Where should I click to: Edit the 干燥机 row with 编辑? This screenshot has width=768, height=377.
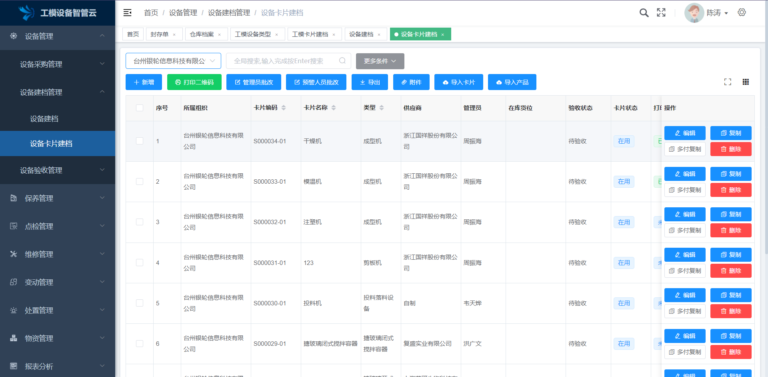pyautogui.click(x=685, y=133)
